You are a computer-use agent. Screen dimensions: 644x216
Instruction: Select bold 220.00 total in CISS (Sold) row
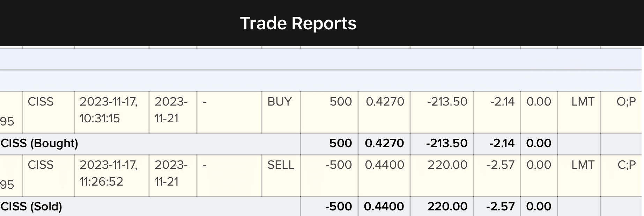tap(447, 207)
